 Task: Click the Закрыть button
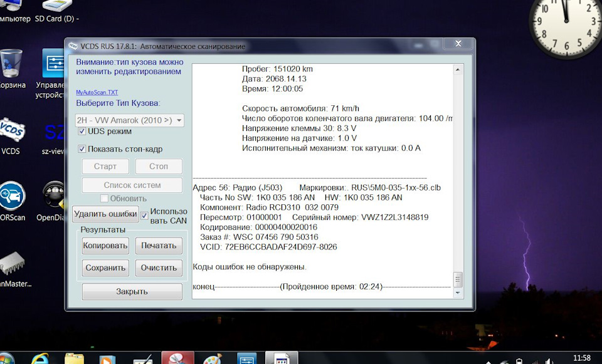pyautogui.click(x=132, y=291)
